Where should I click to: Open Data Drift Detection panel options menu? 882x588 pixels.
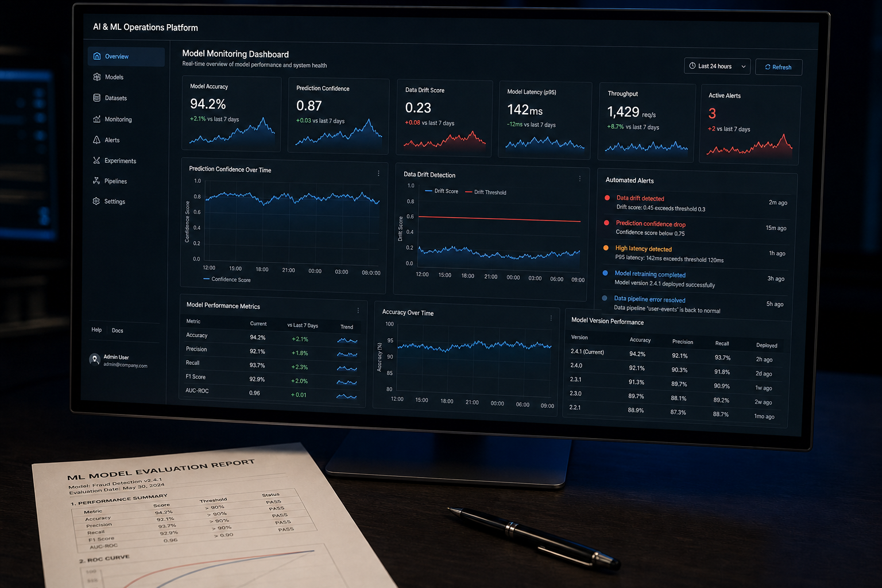(x=580, y=179)
